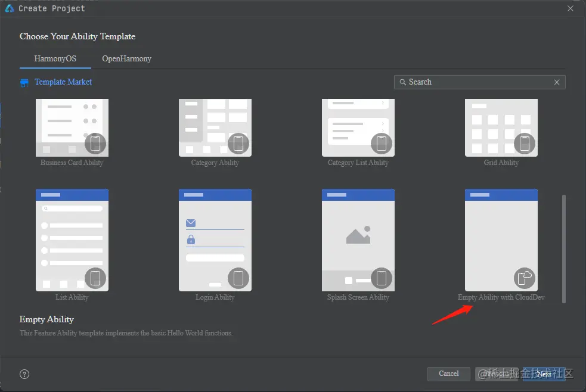Open the Template Market link

point(63,82)
